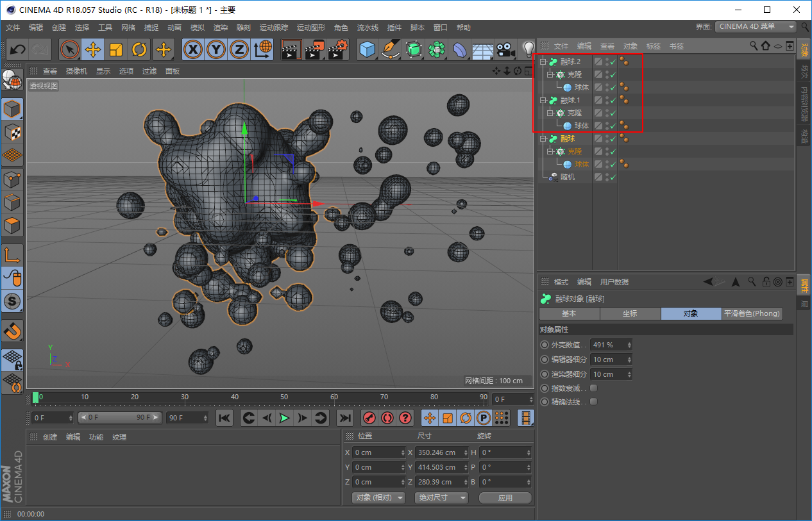This screenshot has height=521, width=812.
Task: Collapse the 融球.2 tree node
Action: point(543,62)
